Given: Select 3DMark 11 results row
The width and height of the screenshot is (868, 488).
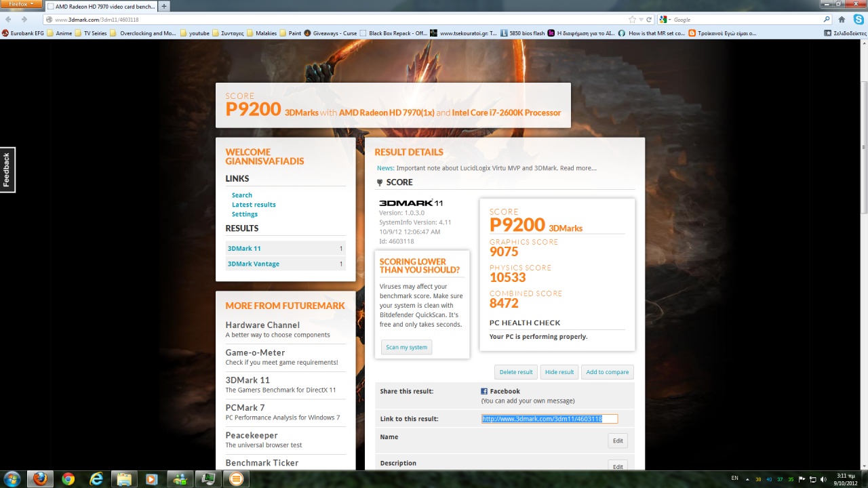Looking at the screenshot, I should coord(285,248).
